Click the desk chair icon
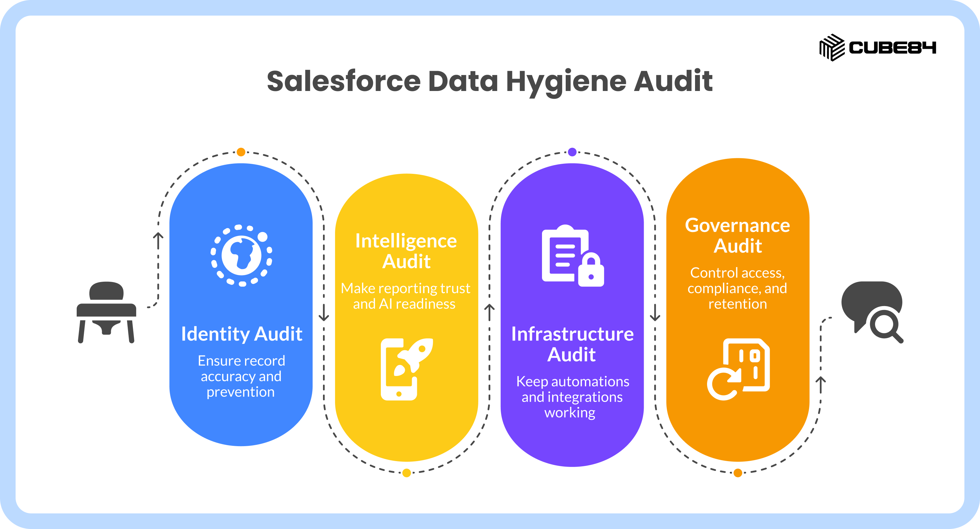Viewport: 980px width, 529px height. pyautogui.click(x=106, y=313)
